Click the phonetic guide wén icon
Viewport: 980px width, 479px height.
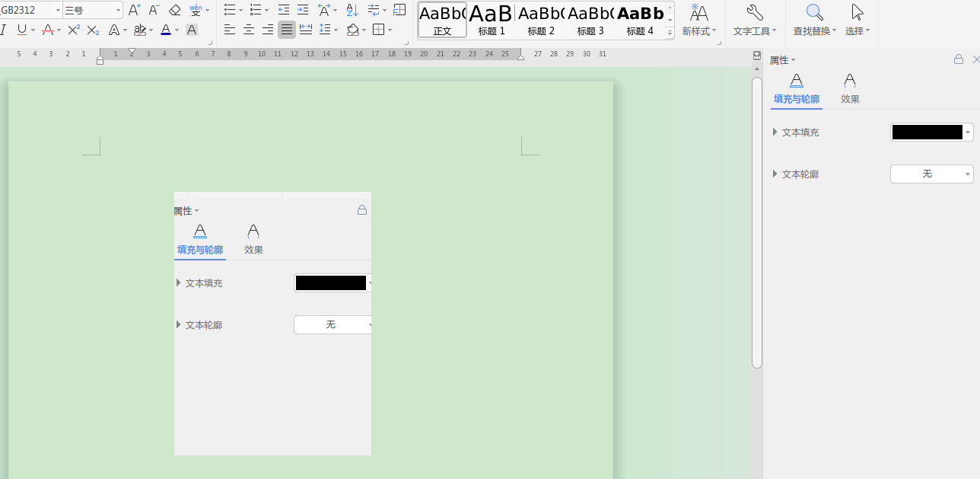pos(196,10)
